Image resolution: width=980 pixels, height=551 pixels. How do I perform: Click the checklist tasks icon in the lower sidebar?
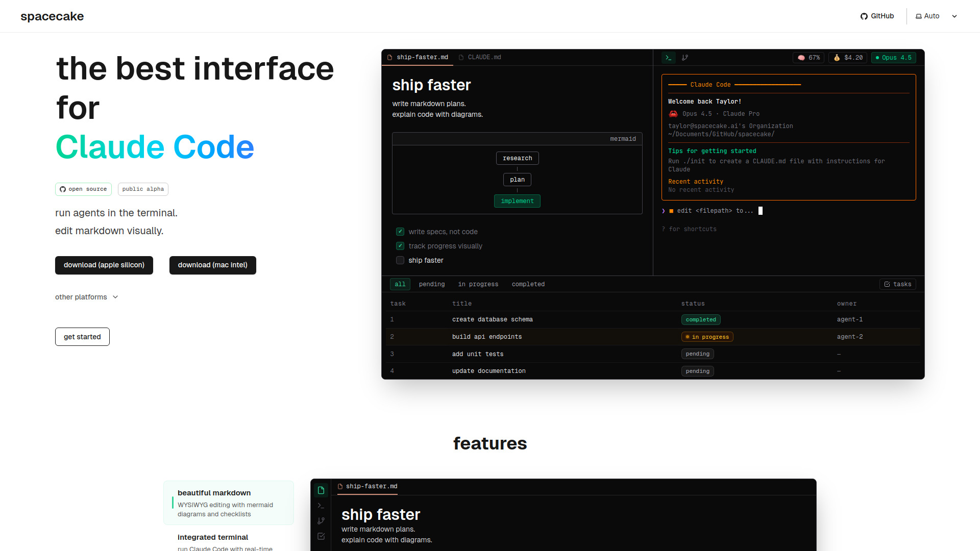click(321, 536)
